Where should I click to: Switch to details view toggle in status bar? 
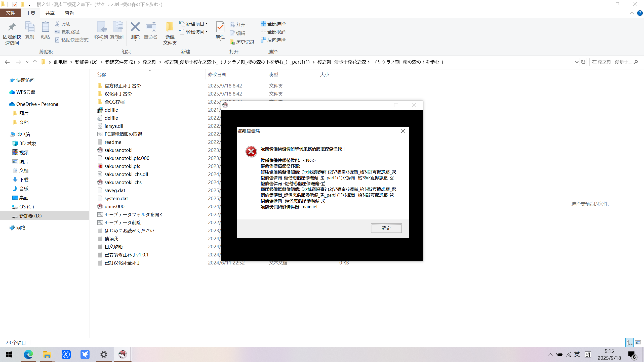[x=630, y=342]
